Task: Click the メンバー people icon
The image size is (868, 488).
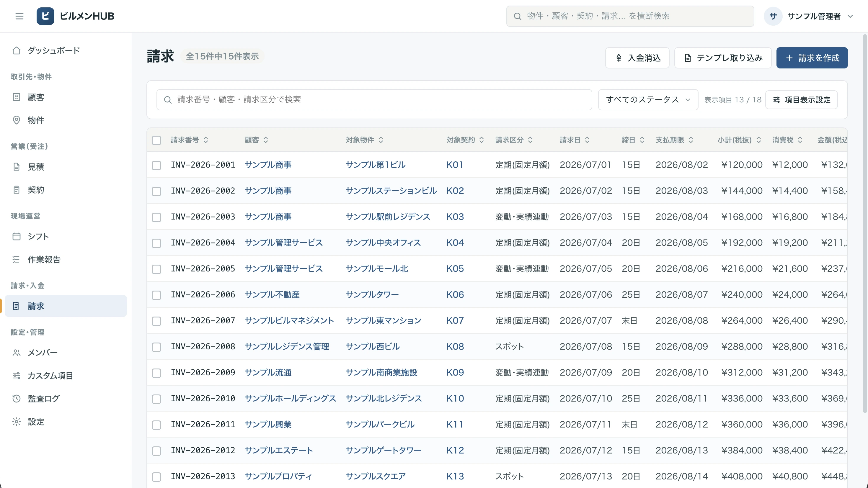Action: (x=17, y=353)
